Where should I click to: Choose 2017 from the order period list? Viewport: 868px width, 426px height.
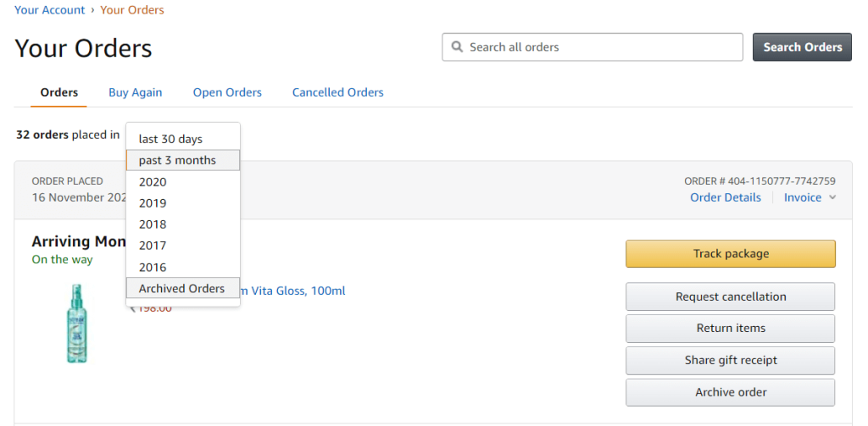[x=153, y=246]
